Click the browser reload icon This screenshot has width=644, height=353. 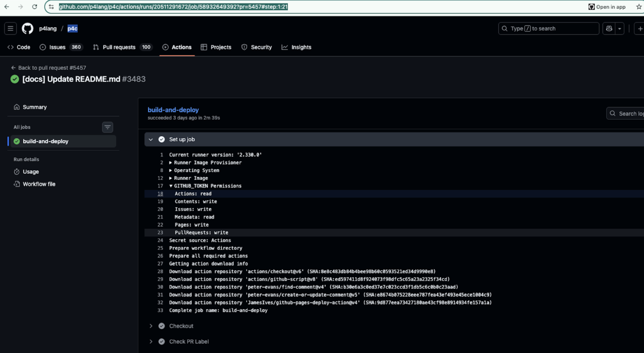coord(34,7)
